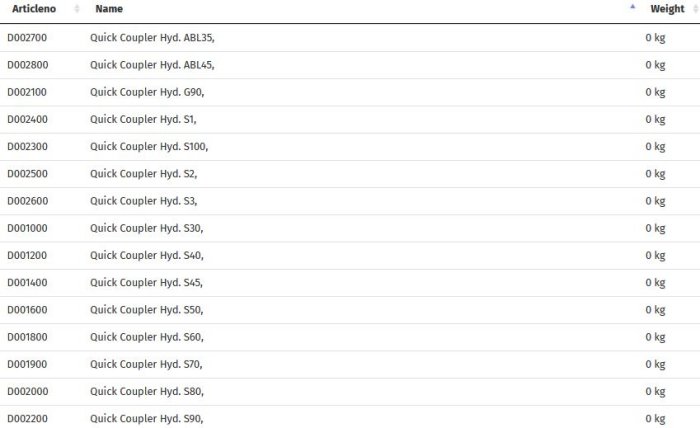Open Quick Coupler Hyd. ABL45 row
700x428 pixels.
pyautogui.click(x=152, y=65)
